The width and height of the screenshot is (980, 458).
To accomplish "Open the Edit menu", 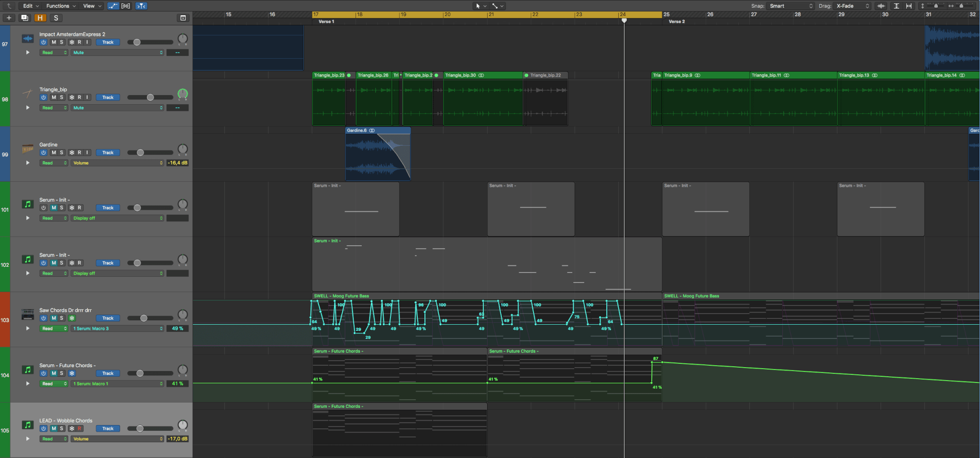I will (x=31, y=6).
